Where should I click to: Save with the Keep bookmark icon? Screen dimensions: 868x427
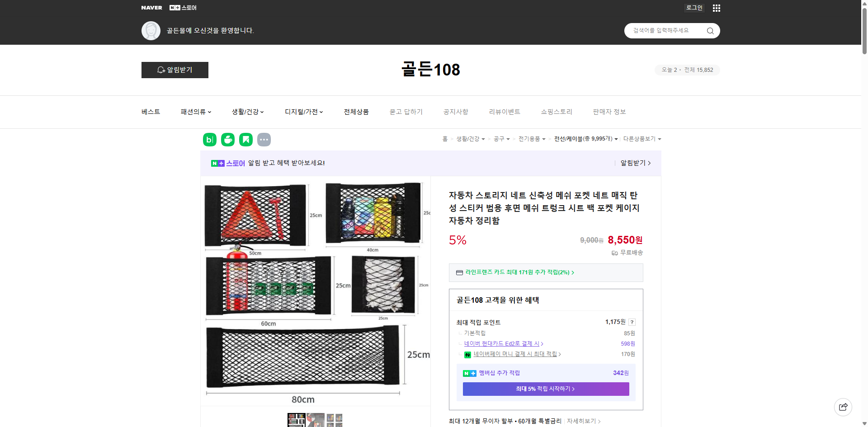click(x=245, y=140)
